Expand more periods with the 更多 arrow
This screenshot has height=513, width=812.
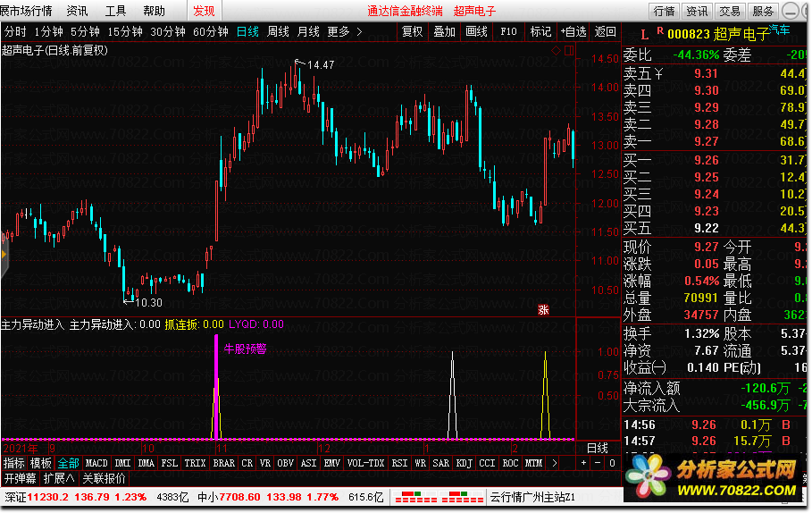click(x=359, y=31)
